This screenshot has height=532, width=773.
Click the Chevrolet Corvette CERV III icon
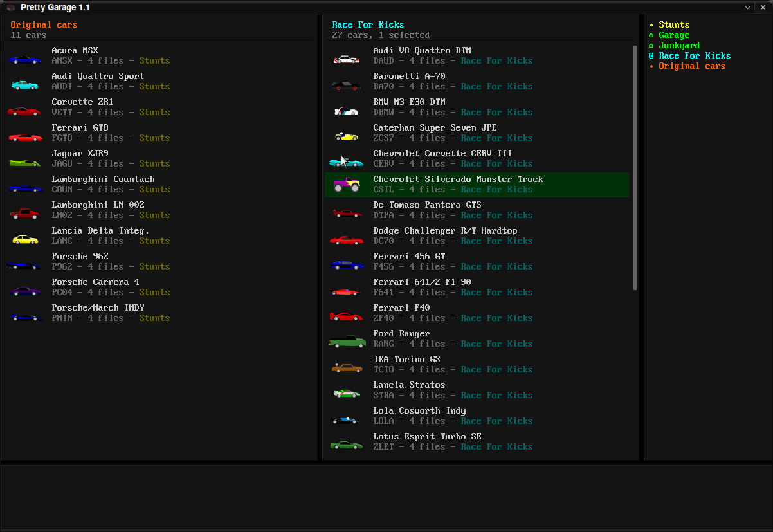[x=346, y=163]
